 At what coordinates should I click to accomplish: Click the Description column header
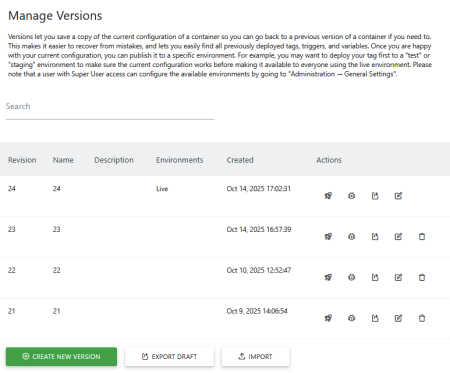coord(114,160)
